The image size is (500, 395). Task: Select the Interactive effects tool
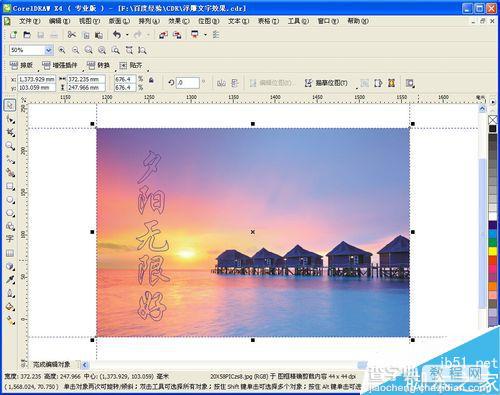(x=10, y=266)
